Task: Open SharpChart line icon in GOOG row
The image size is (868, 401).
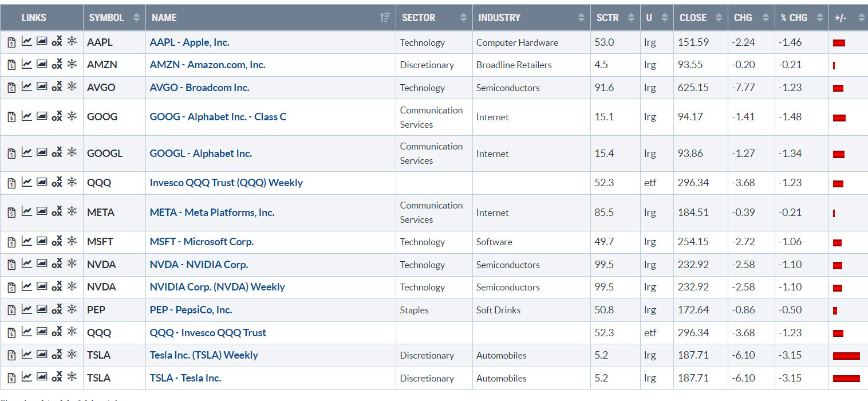Action: click(27, 116)
